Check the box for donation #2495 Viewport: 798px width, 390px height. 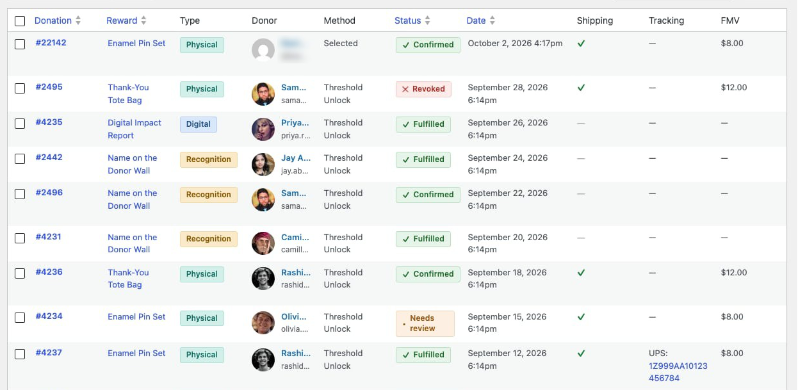[x=20, y=89]
